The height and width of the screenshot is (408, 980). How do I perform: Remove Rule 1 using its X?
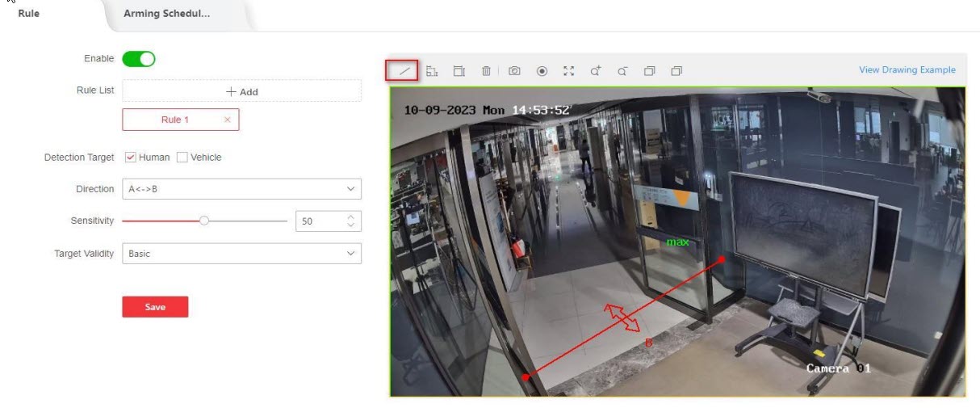point(227,120)
